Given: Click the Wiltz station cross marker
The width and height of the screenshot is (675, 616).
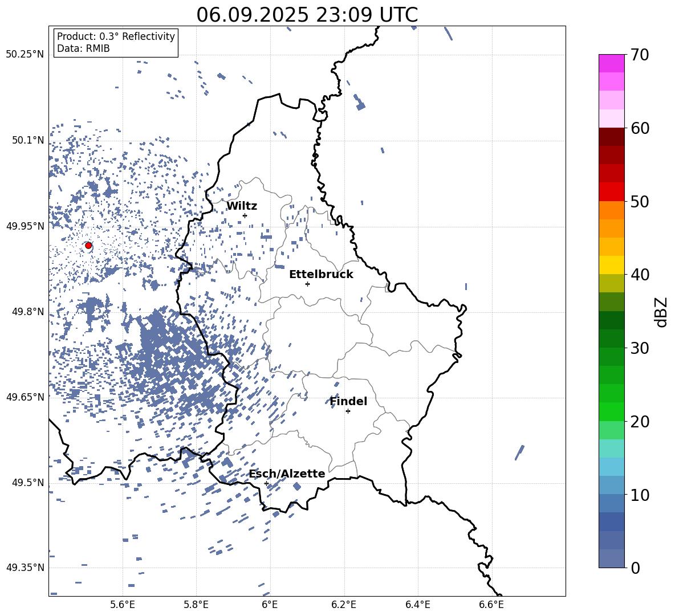Looking at the screenshot, I should coord(245,215).
